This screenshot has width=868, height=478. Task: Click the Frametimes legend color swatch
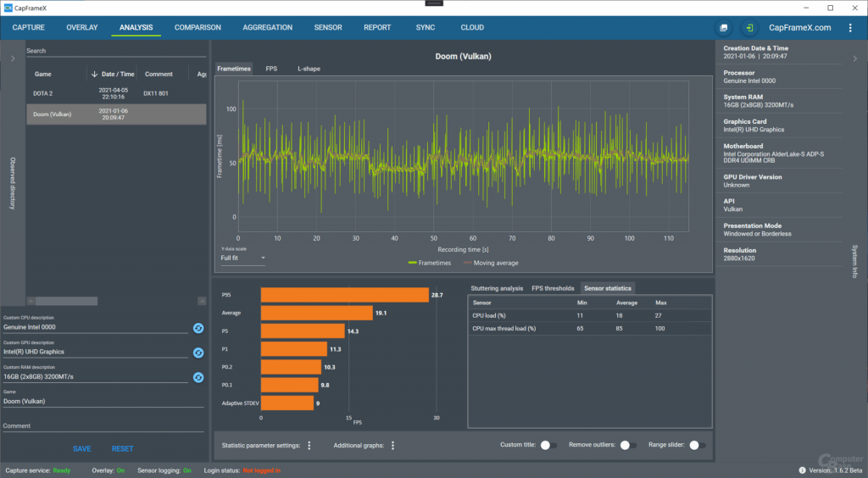tap(412, 263)
